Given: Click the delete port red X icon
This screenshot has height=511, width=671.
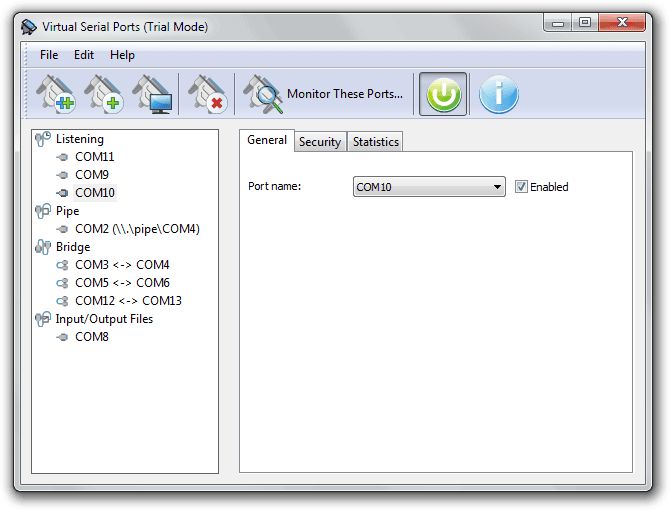Looking at the screenshot, I should (207, 95).
